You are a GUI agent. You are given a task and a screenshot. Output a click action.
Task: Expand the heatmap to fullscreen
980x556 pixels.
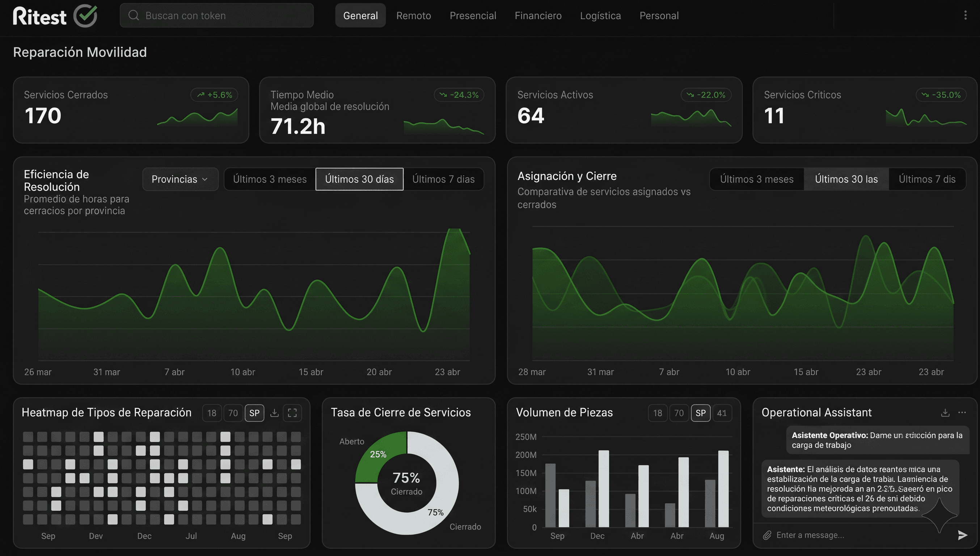point(292,413)
